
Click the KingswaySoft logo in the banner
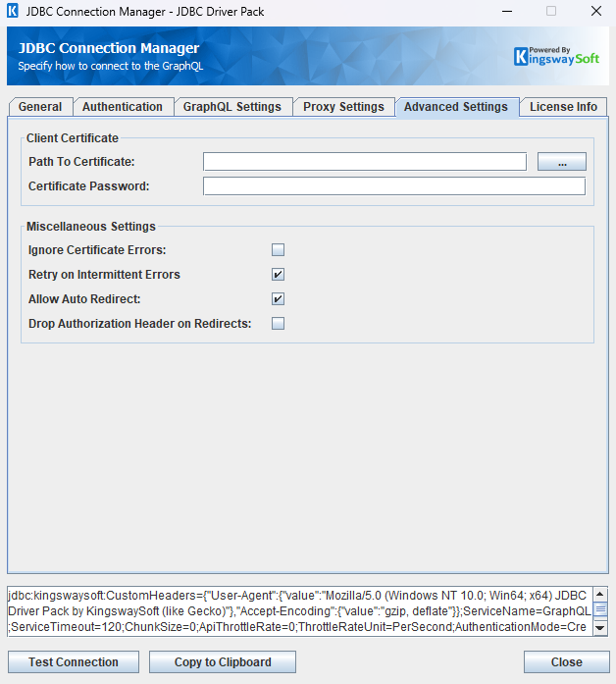click(x=557, y=56)
